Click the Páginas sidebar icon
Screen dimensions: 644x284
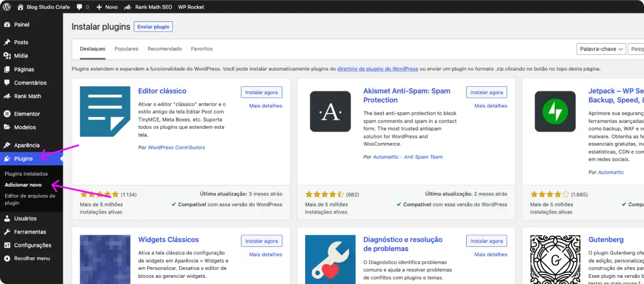(7, 69)
